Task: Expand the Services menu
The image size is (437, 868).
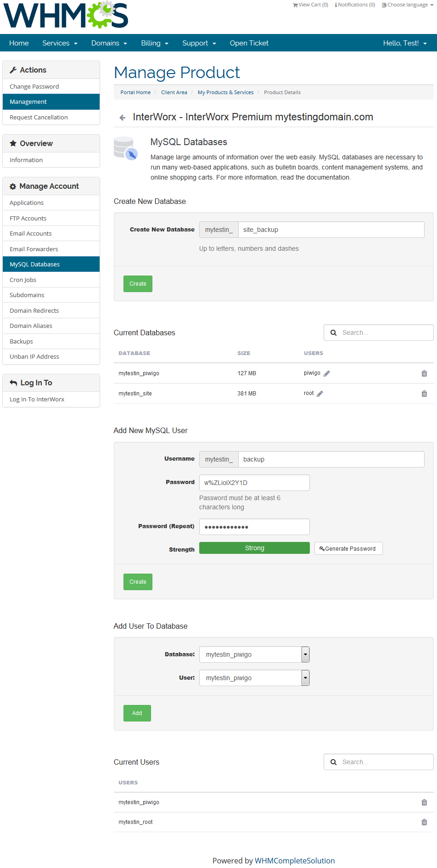Action: click(60, 43)
